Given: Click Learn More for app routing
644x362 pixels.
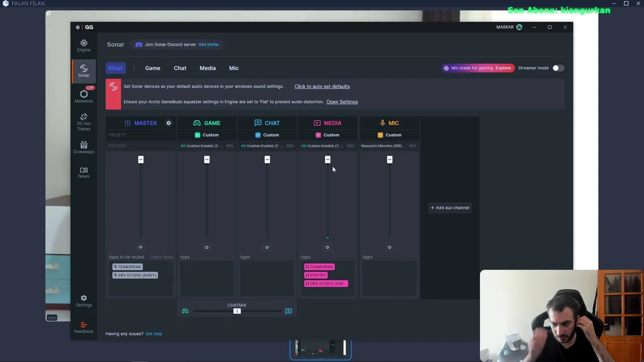Looking at the screenshot, I should [162, 257].
